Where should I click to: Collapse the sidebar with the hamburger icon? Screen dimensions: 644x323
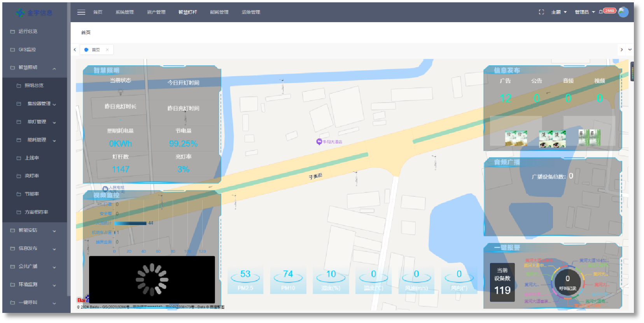click(x=81, y=12)
